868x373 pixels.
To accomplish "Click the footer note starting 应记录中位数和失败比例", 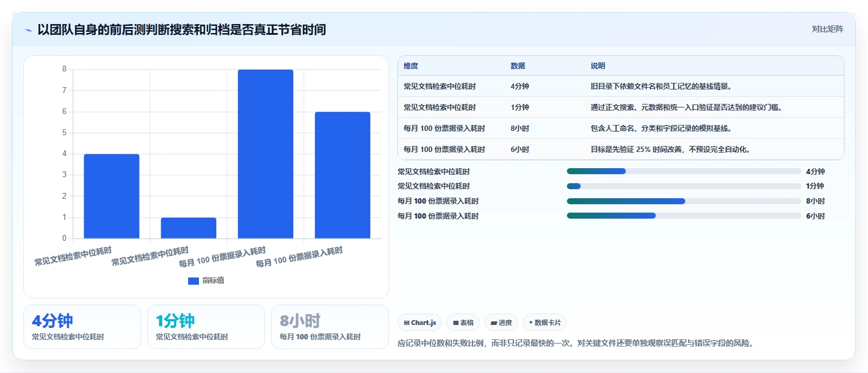I will 575,344.
